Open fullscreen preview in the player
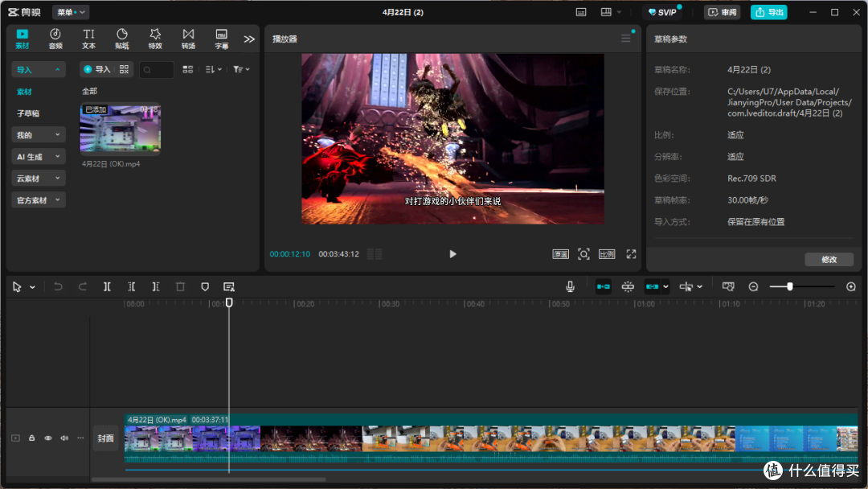This screenshot has width=868, height=489. [x=631, y=254]
